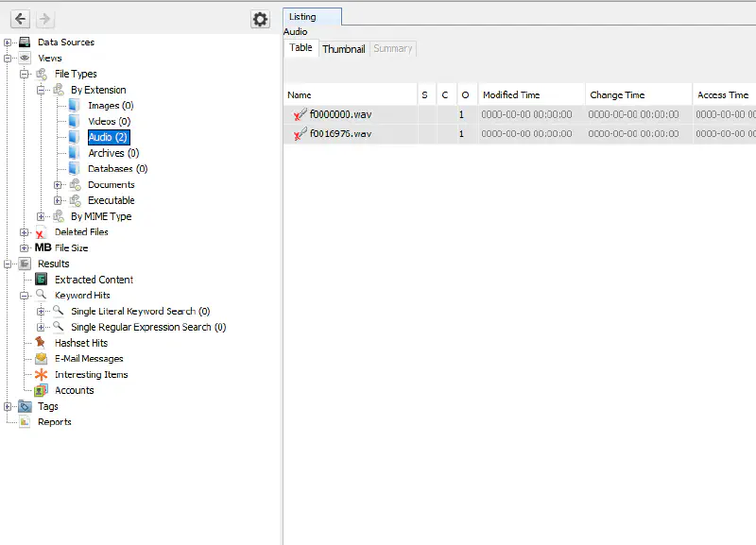Click the Accounts icon in tree
The width and height of the screenshot is (756, 545).
pos(41,390)
